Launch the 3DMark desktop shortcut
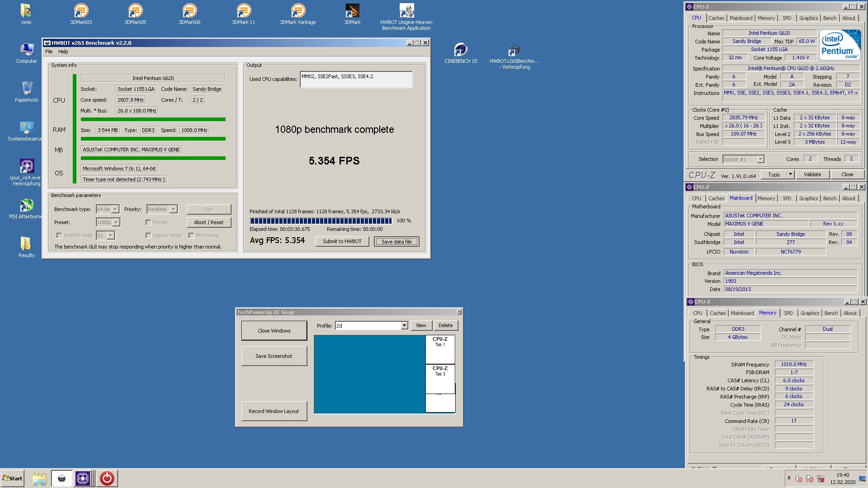The height and width of the screenshot is (488, 868). [x=352, y=14]
